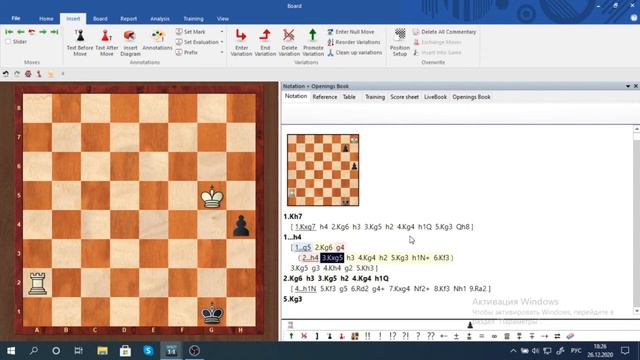Click Reorder Variations

(x=354, y=42)
